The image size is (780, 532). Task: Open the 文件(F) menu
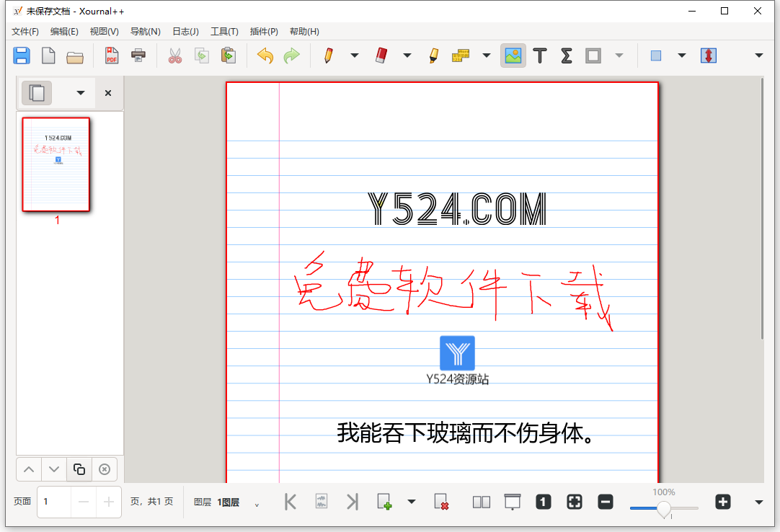point(25,31)
